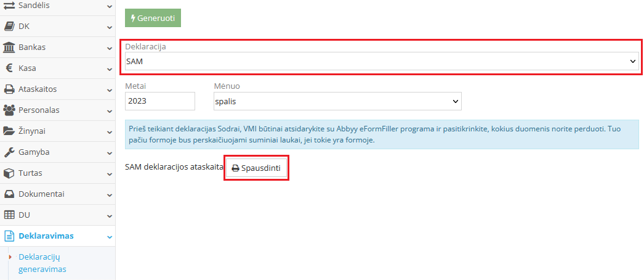Click the Kasa euro icon
Viewport: 644px width, 280px height.
[x=9, y=68]
